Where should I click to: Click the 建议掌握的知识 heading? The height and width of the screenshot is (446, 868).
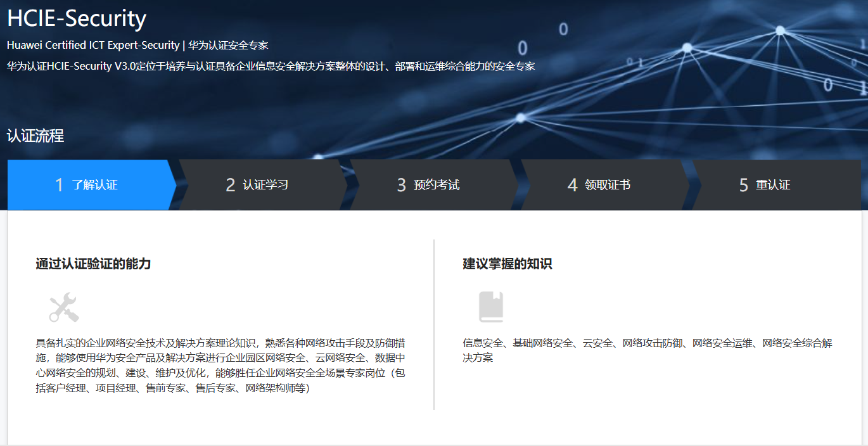507,264
